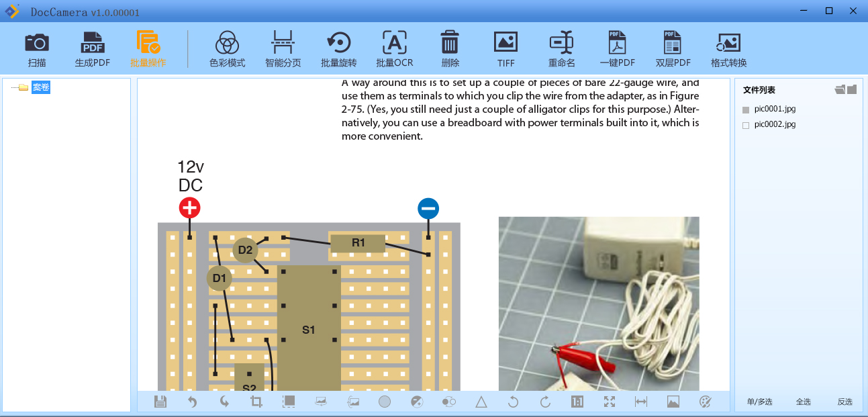Viewport: 868px width, 417px height.
Task: Check the pic0002.jpg checkbox
Action: (x=745, y=125)
